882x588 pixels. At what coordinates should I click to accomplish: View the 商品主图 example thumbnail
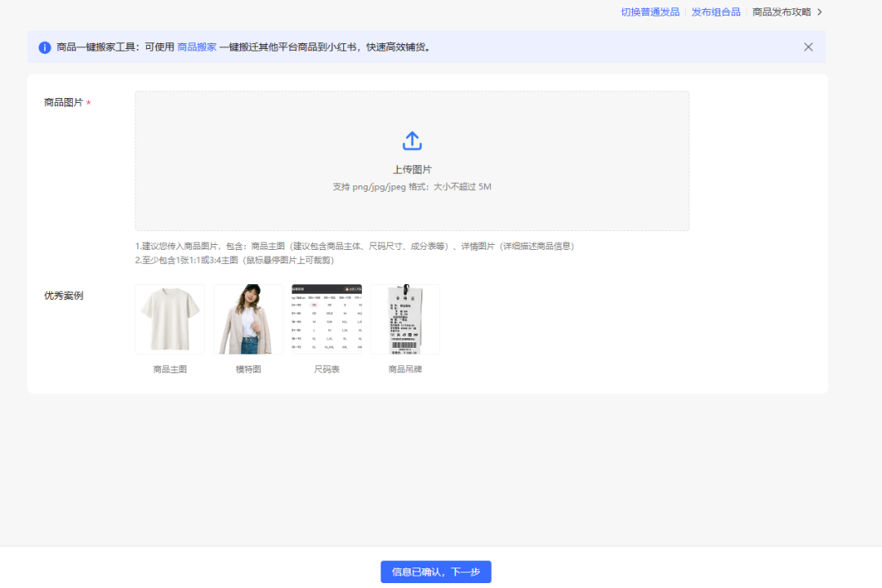(x=170, y=318)
